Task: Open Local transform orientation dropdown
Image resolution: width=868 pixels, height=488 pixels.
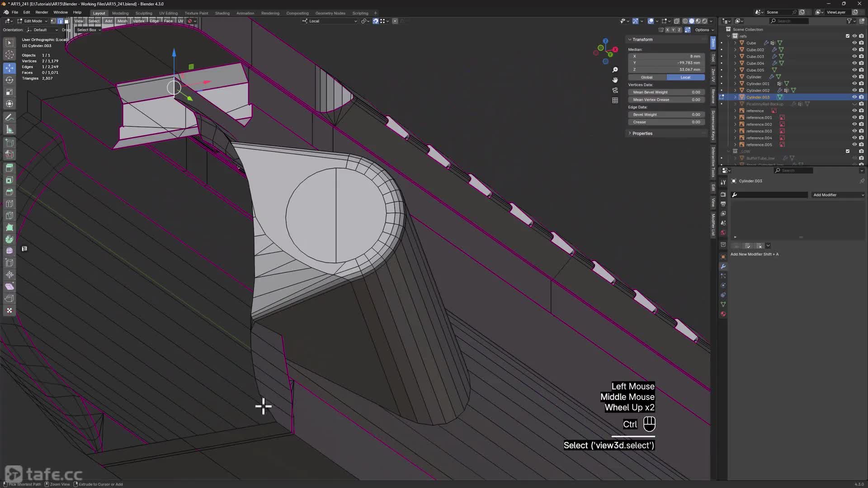Action: click(x=330, y=21)
